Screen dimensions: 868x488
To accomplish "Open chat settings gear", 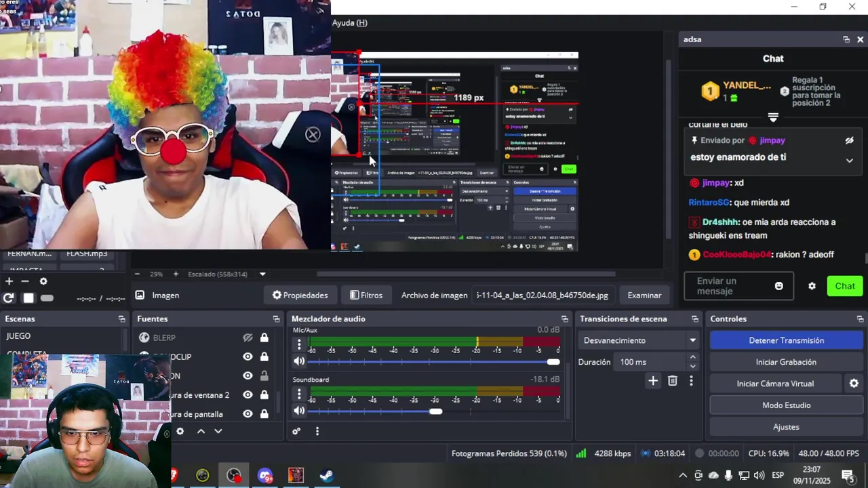I will click(x=812, y=286).
